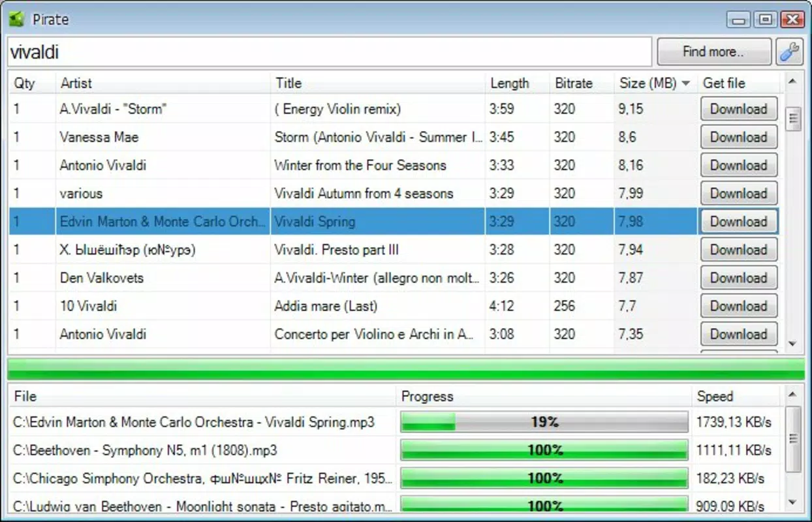Click the downloads list scrollbar thumb
This screenshot has height=522, width=812.
[794, 439]
